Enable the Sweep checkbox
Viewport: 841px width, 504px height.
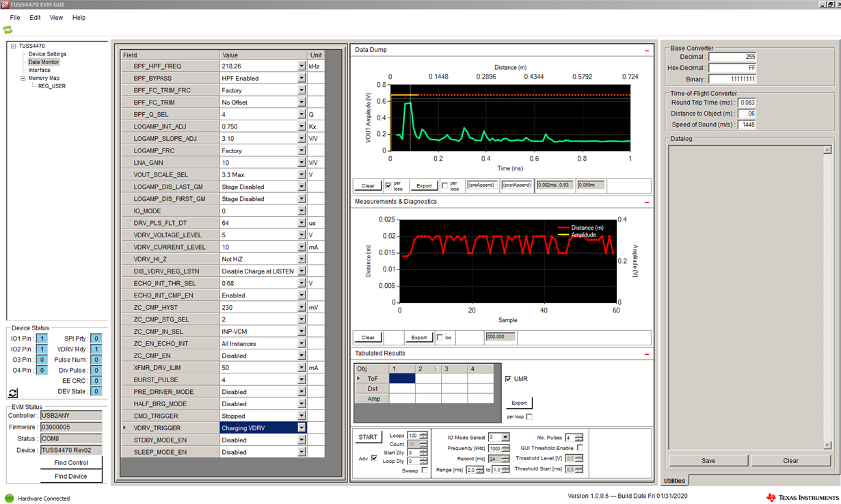[x=425, y=470]
